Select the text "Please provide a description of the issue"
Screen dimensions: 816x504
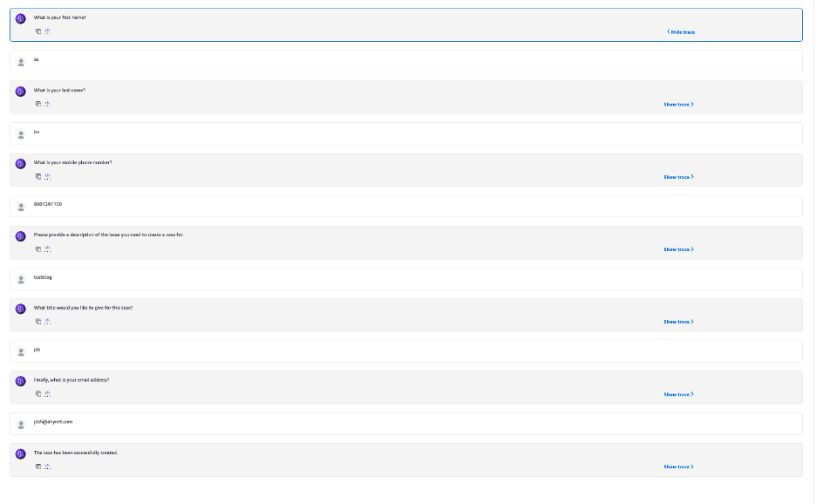click(x=77, y=235)
